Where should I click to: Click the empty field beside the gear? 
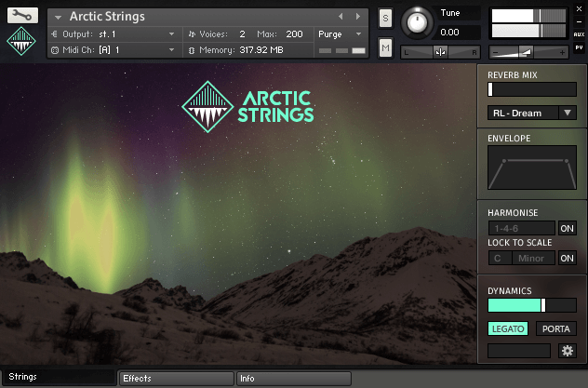(519, 351)
